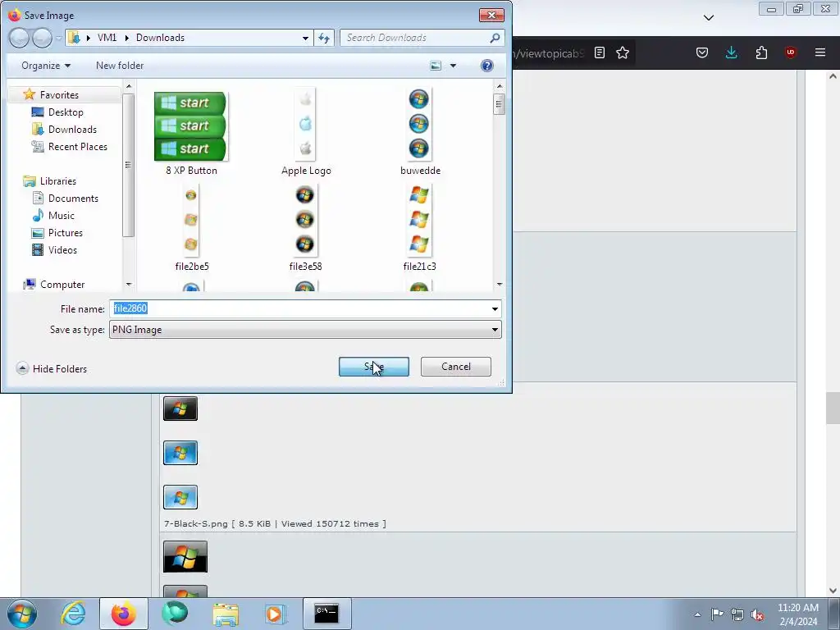Viewport: 840px width, 630px height.
Task: Open the Firefox hamburger menu
Action: (819, 52)
